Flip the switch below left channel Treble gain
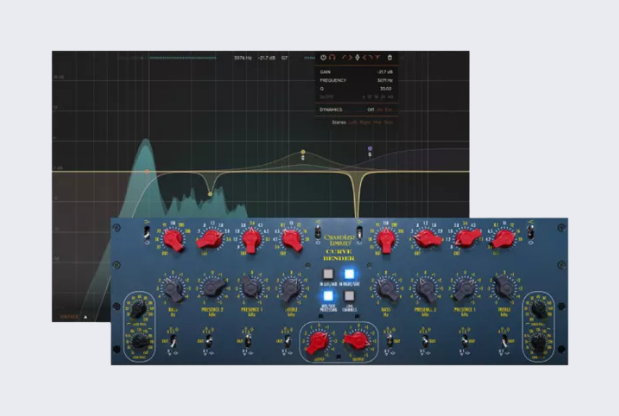Image resolution: width=619 pixels, height=416 pixels. [288, 341]
